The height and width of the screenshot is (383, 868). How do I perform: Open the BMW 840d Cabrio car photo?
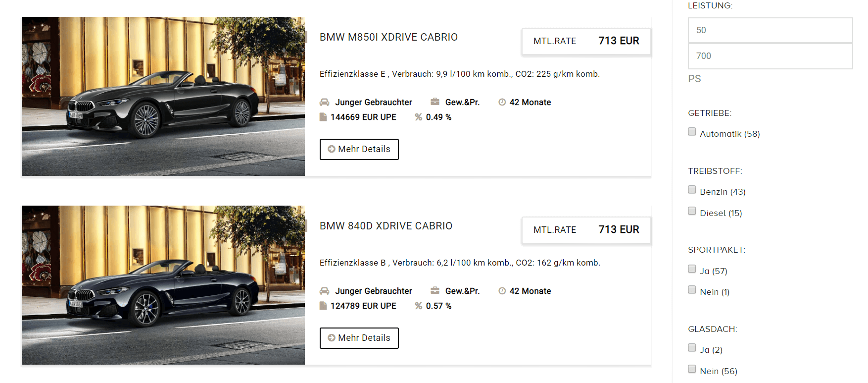[x=163, y=285]
